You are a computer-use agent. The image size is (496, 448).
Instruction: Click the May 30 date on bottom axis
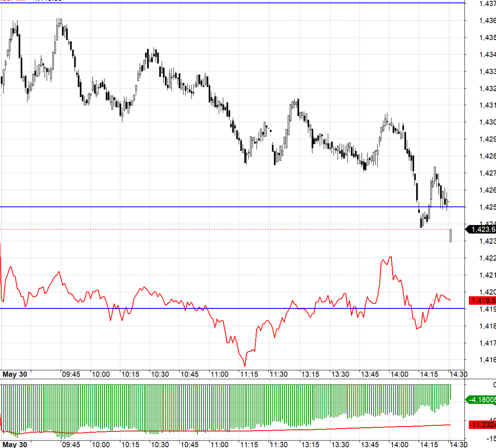click(15, 445)
